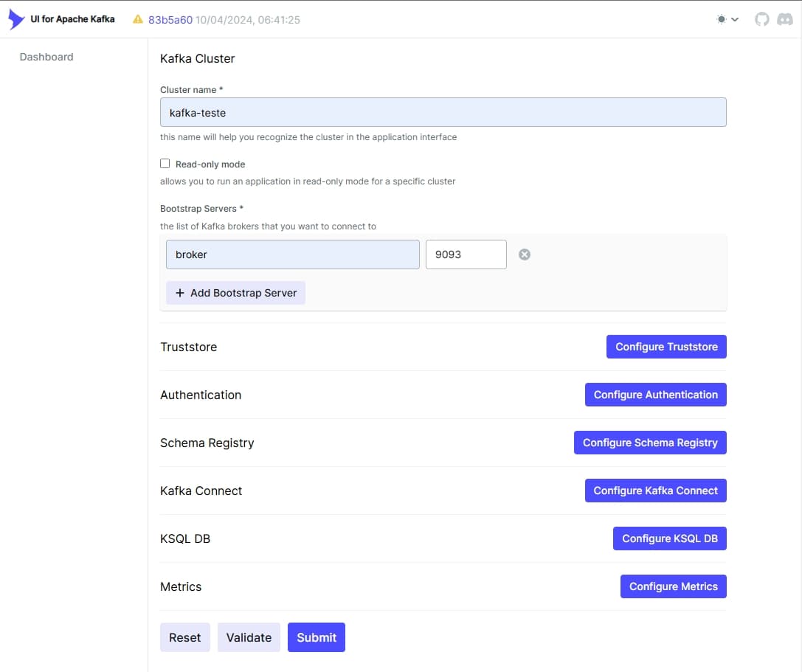Click Configure Schema Registry button

tap(650, 443)
